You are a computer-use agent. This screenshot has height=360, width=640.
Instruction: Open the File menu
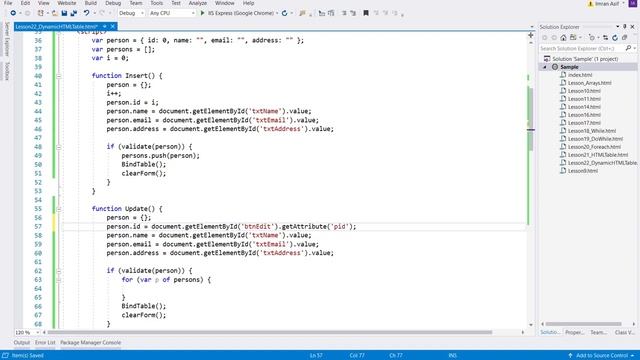(x=8, y=3)
